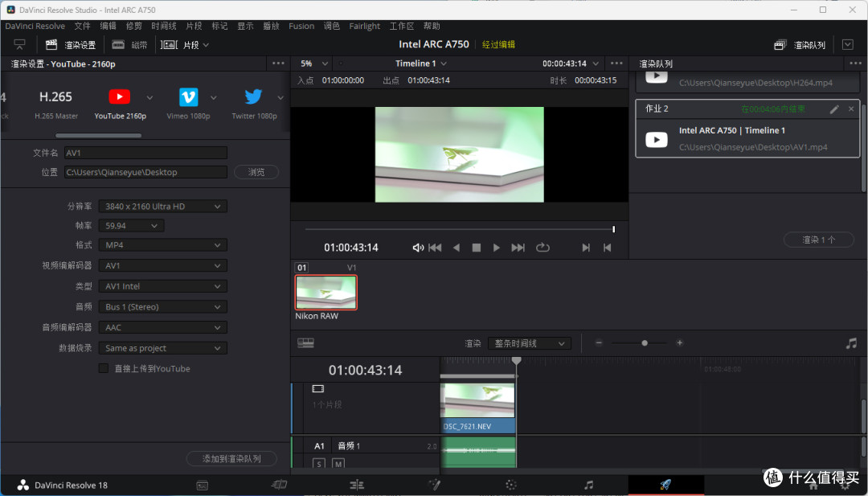
Task: Open render queue options three-dot menu
Action: pyautogui.click(x=855, y=64)
